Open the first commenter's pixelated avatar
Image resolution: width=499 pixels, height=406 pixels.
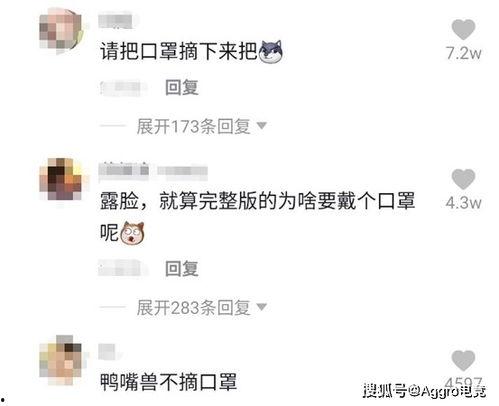tap(61, 31)
